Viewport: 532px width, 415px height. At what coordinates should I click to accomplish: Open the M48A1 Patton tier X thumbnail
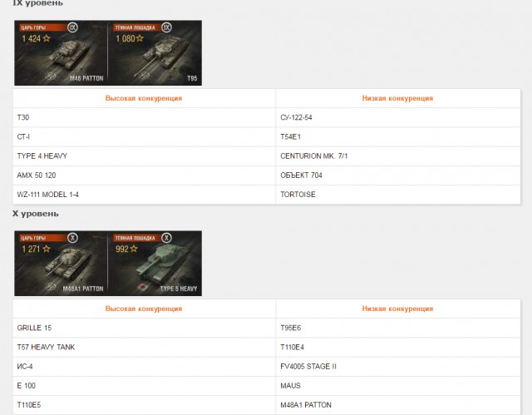(61, 264)
